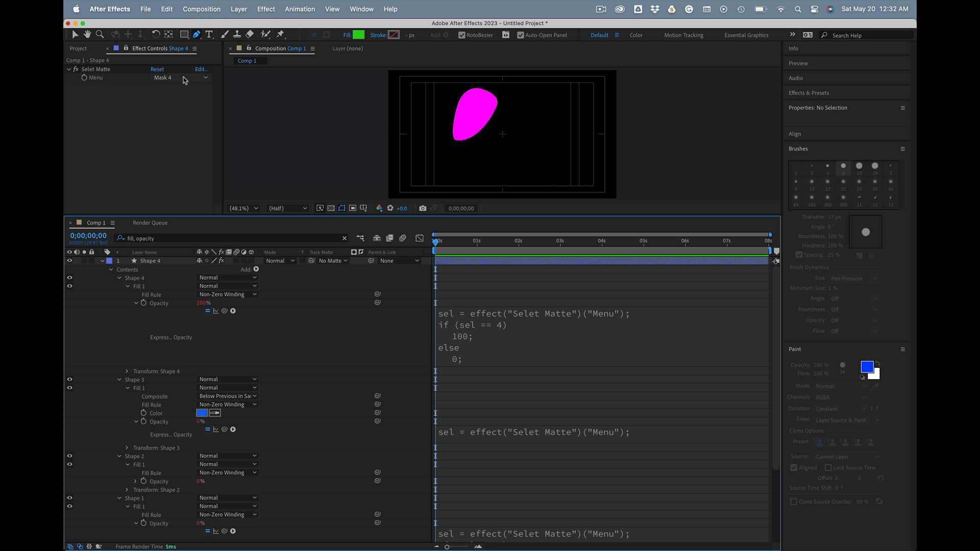Select the Hand tool
This screenshot has width=980, height=551.
coord(87,34)
